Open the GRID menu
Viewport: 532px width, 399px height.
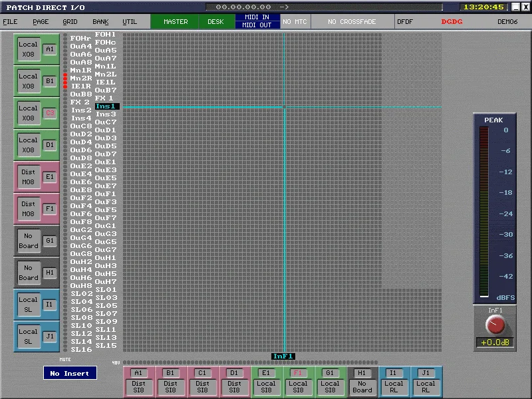click(70, 22)
